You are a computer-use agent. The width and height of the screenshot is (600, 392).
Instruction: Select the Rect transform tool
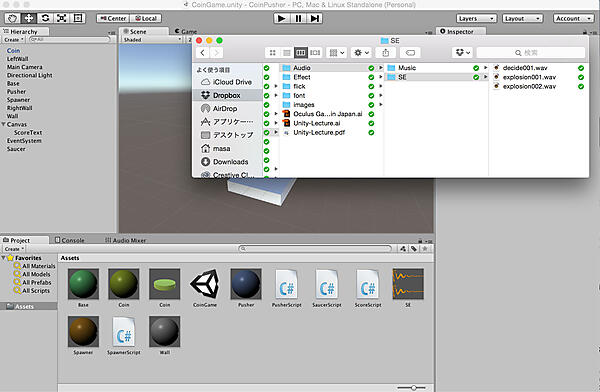[x=78, y=18]
